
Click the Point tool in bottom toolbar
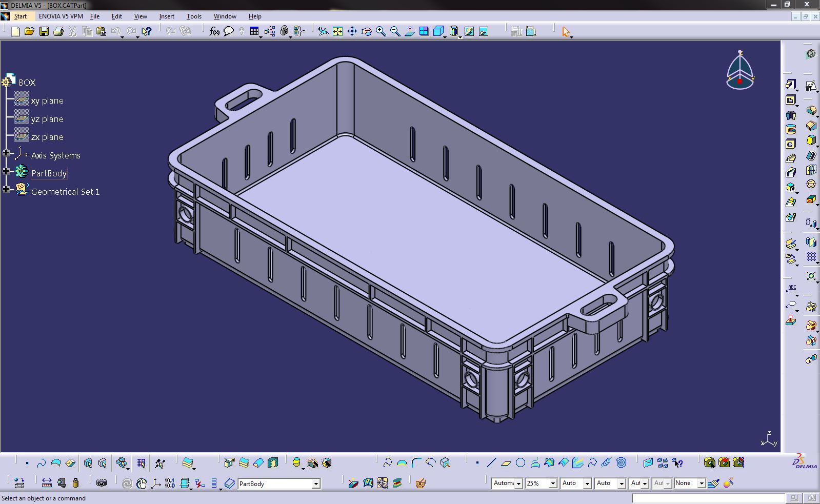pos(477,462)
